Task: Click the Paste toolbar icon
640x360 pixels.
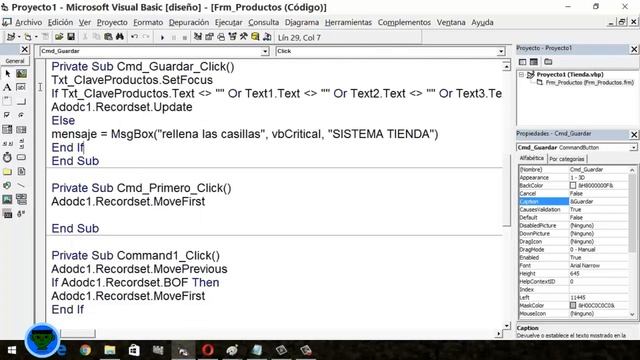Action: [x=108, y=37]
